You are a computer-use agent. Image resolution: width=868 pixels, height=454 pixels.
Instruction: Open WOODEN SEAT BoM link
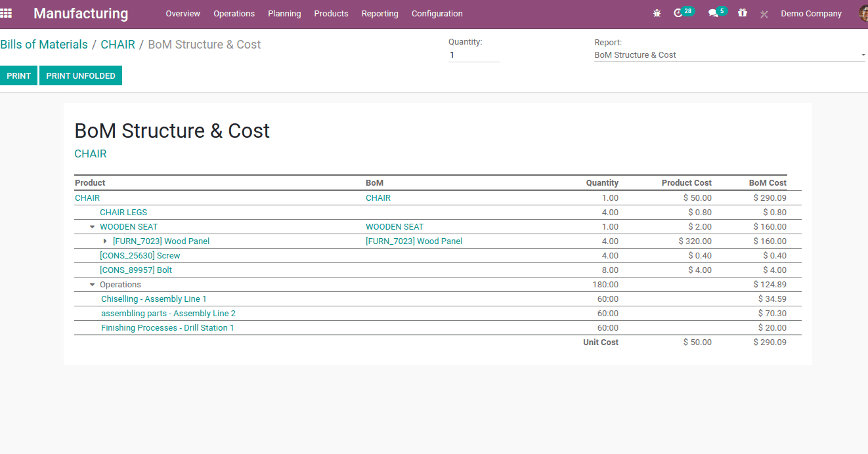[395, 227]
